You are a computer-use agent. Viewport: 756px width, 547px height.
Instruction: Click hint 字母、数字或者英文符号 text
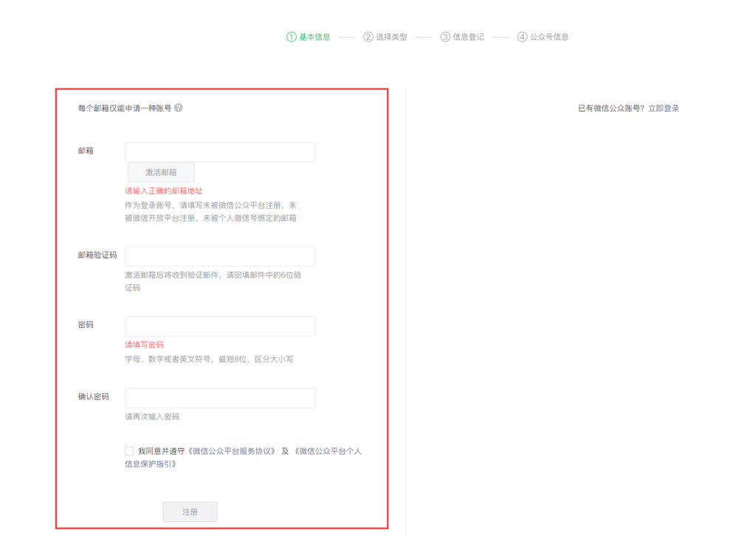pyautogui.click(x=209, y=359)
